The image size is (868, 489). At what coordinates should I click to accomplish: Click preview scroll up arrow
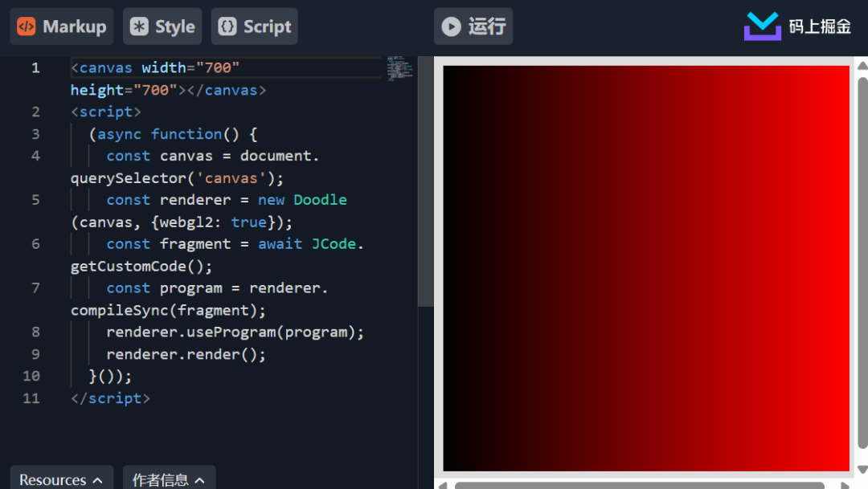(862, 66)
